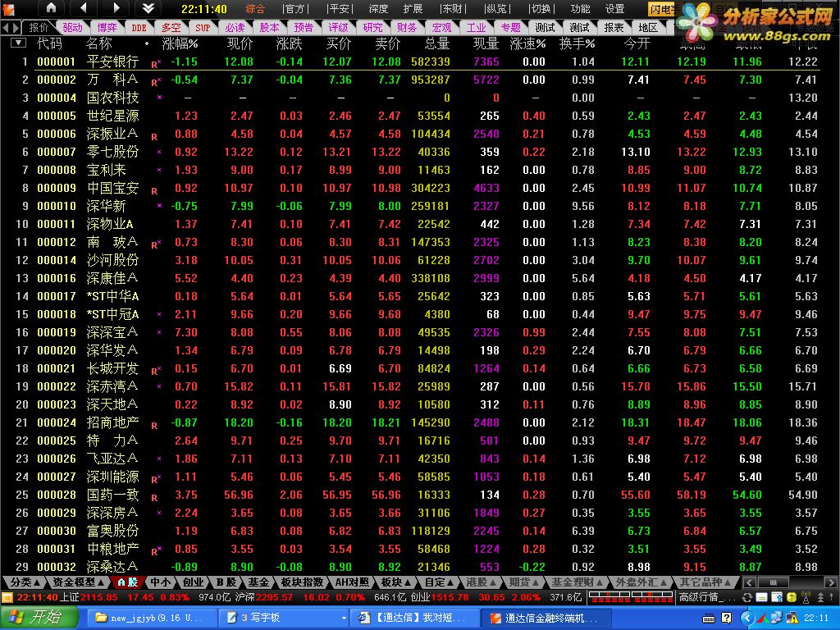Switch to the 驱动 tab
840x630 pixels.
[x=72, y=27]
